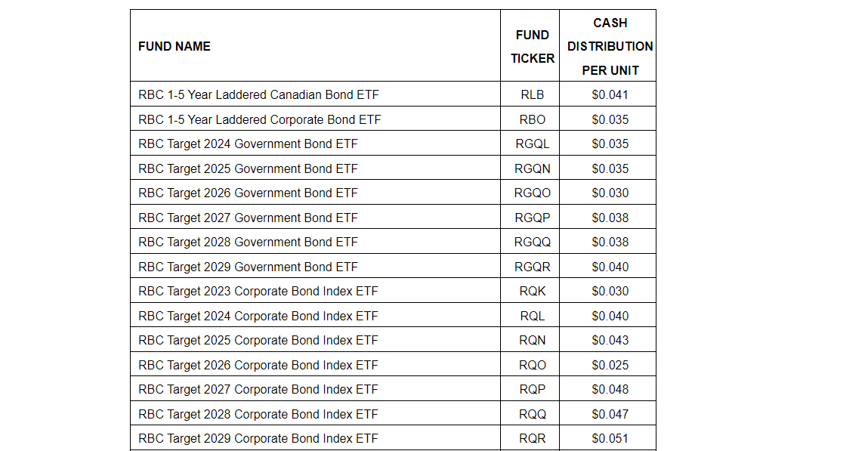Click the FUND TICKER column header
The height and width of the screenshot is (451, 868).
[532, 46]
